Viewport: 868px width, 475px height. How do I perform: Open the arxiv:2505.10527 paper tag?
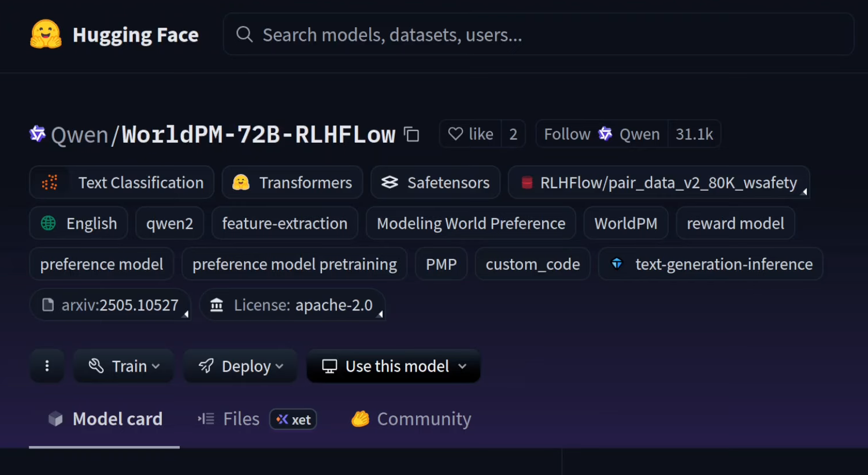[110, 305]
